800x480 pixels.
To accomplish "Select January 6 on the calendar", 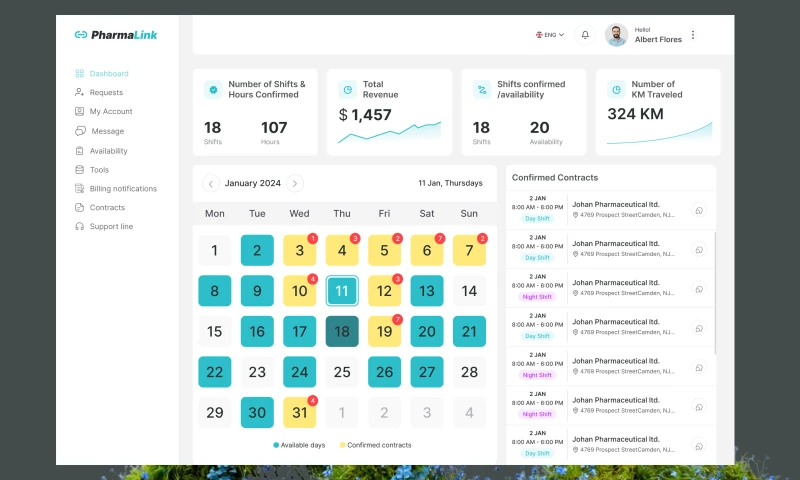I will coord(427,250).
